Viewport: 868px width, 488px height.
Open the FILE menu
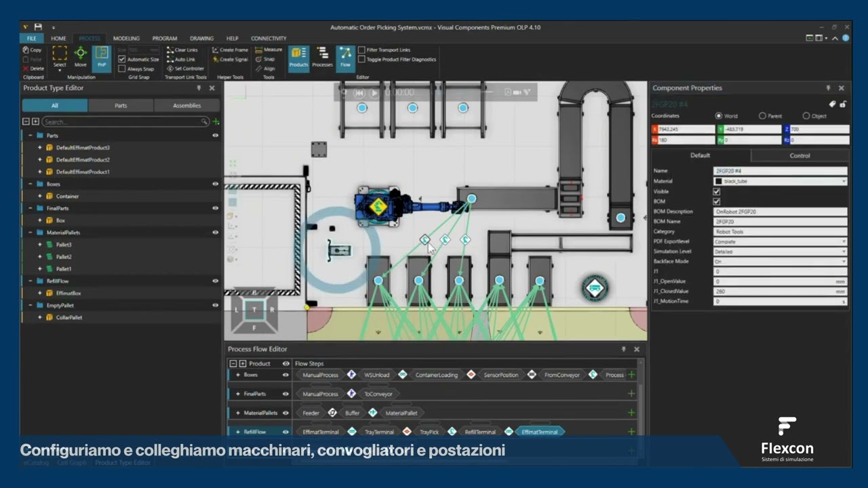32,39
